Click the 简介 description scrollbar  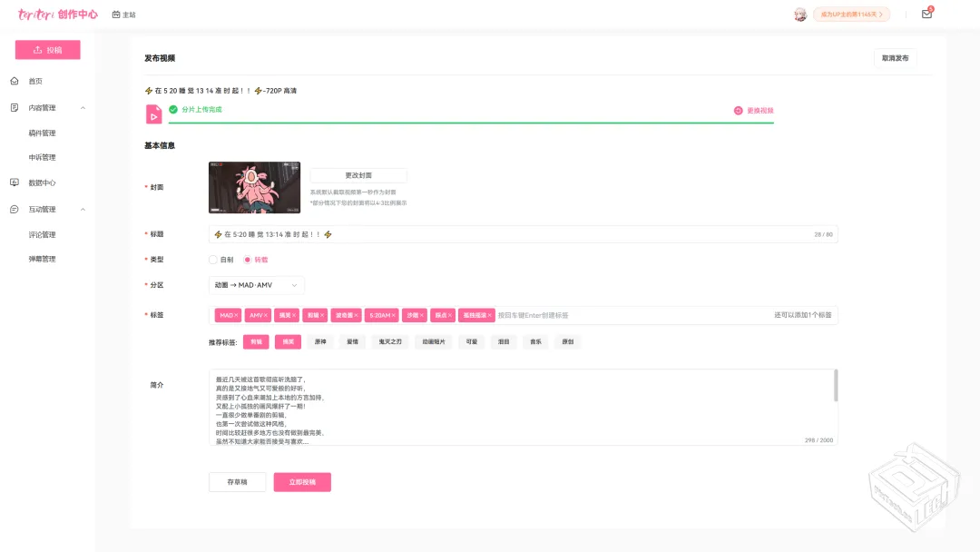836,385
